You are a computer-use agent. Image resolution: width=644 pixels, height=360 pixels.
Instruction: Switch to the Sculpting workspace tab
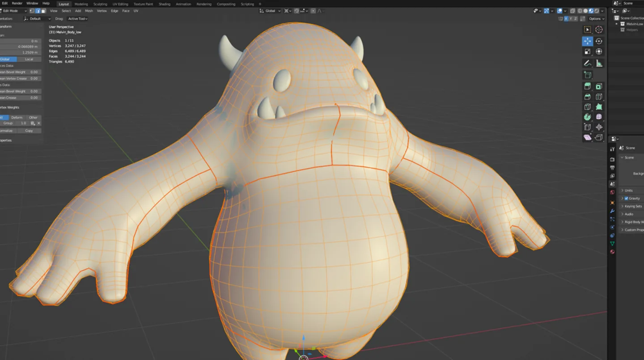pos(100,4)
